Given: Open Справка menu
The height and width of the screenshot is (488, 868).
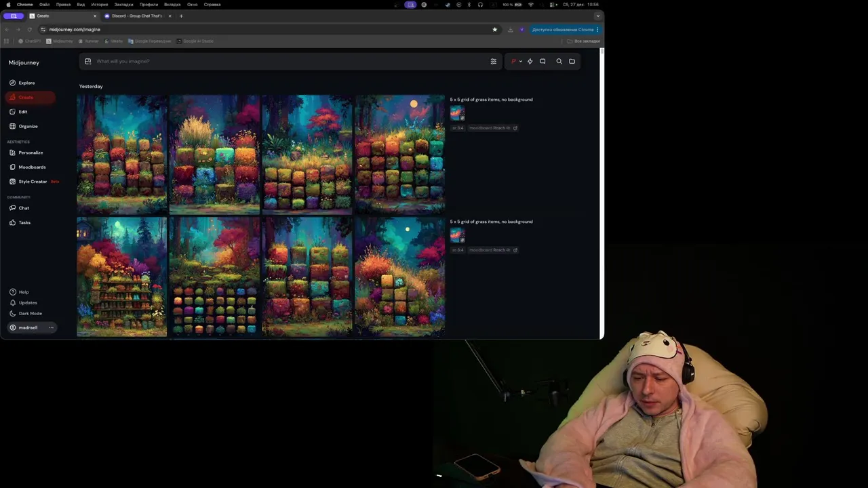Looking at the screenshot, I should click(212, 5).
